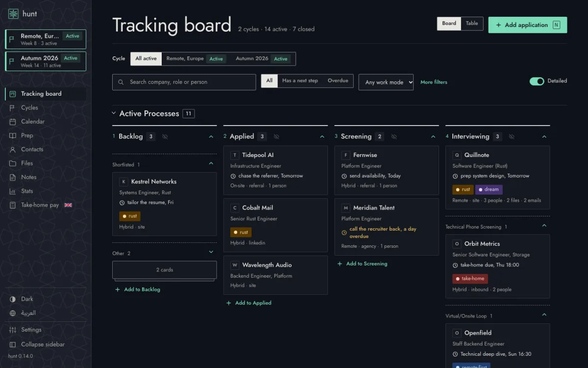The image size is (588, 368).
Task: Hide the Screening column with eye icon
Action: point(394,137)
